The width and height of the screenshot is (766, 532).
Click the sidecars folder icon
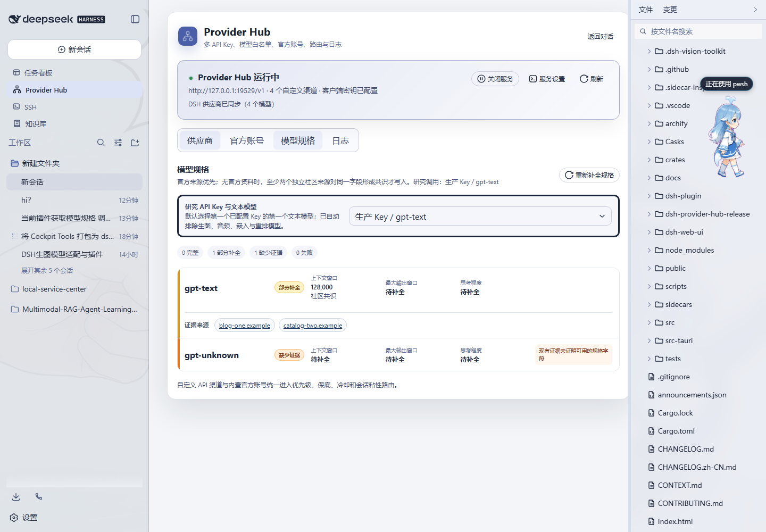coord(659,304)
